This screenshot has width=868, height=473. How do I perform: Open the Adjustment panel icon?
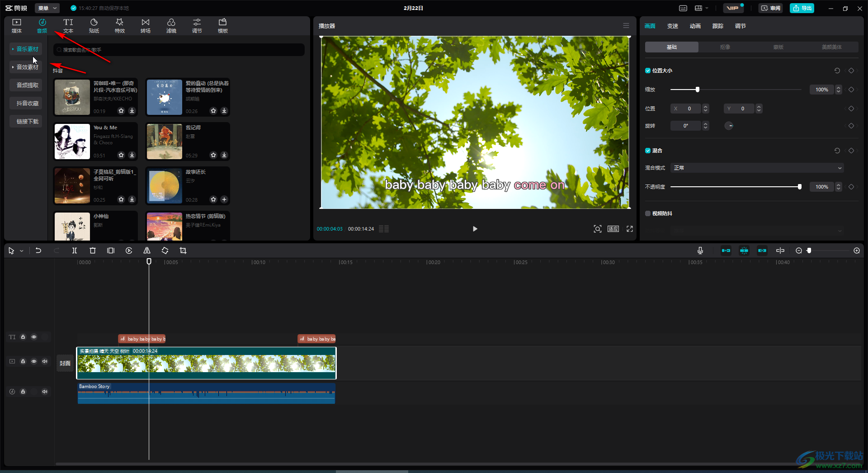pyautogui.click(x=197, y=26)
